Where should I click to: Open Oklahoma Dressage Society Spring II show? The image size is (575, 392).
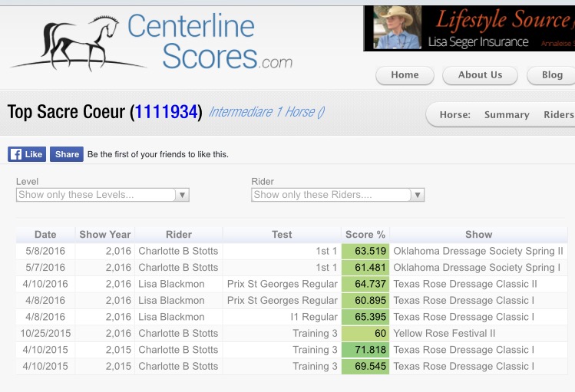pyautogui.click(x=478, y=251)
